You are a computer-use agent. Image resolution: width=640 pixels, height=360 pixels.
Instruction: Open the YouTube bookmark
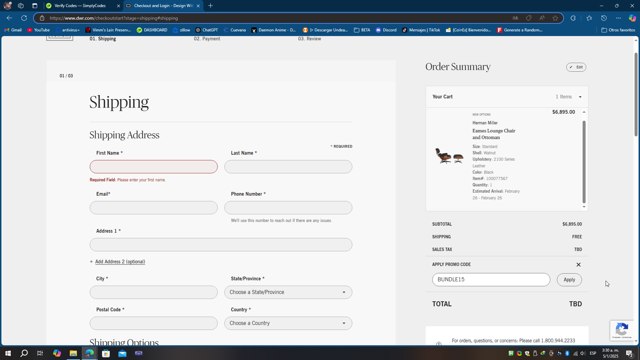click(x=38, y=30)
